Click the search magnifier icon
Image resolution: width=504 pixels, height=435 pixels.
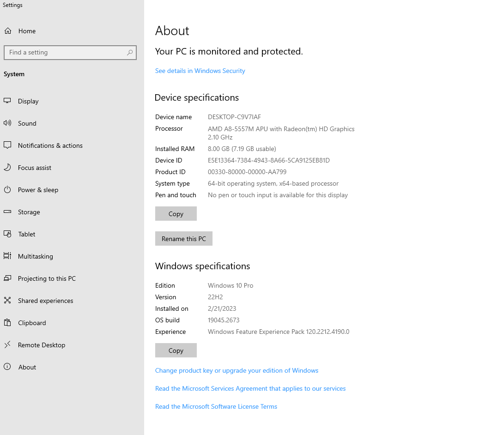pos(130,53)
